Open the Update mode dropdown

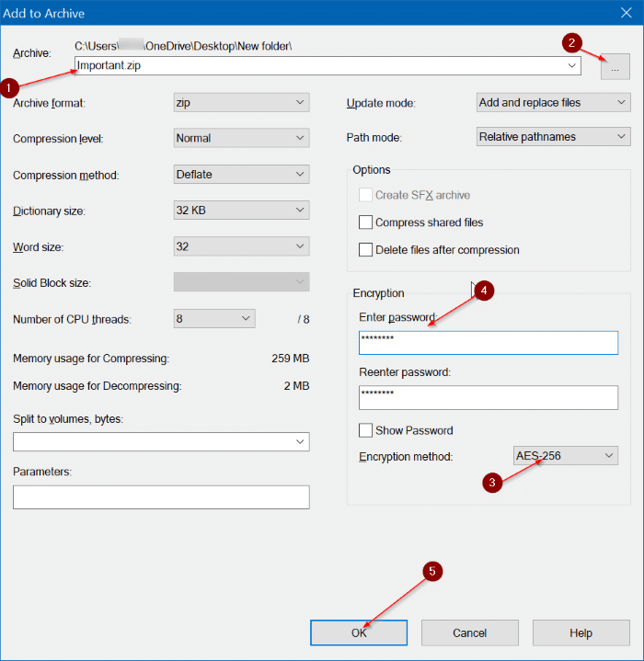coord(553,102)
